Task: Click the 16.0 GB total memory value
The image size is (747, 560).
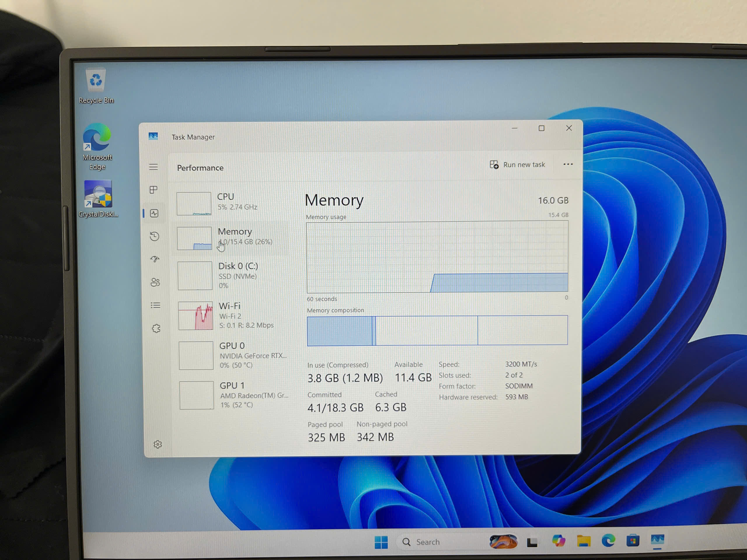Action: [553, 200]
